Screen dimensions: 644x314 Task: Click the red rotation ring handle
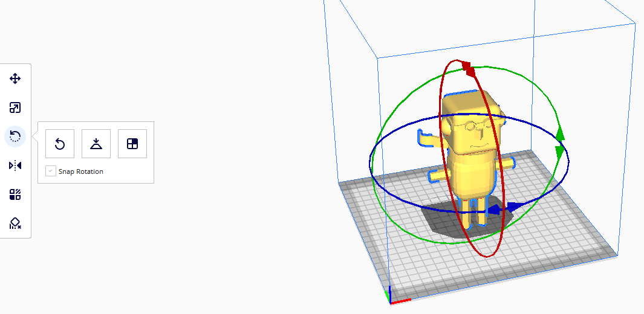[469, 69]
